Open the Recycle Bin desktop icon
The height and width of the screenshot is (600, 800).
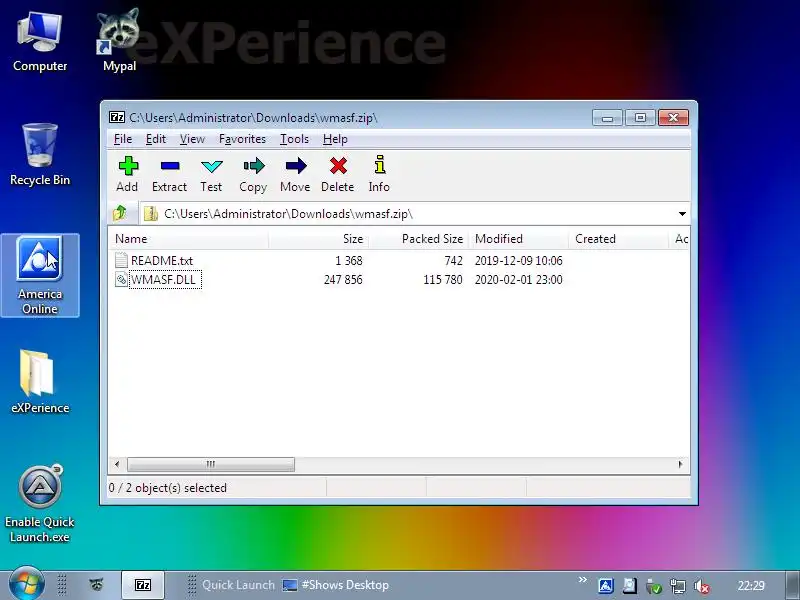coord(40,155)
